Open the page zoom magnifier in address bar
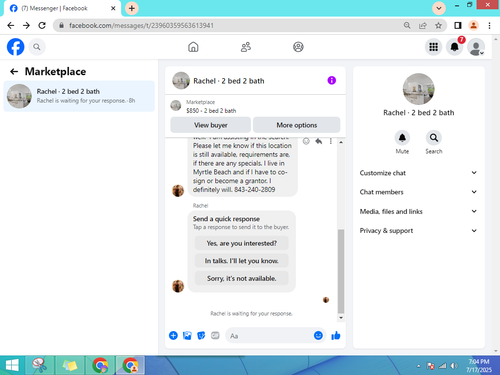500x375 pixels. pos(407,25)
